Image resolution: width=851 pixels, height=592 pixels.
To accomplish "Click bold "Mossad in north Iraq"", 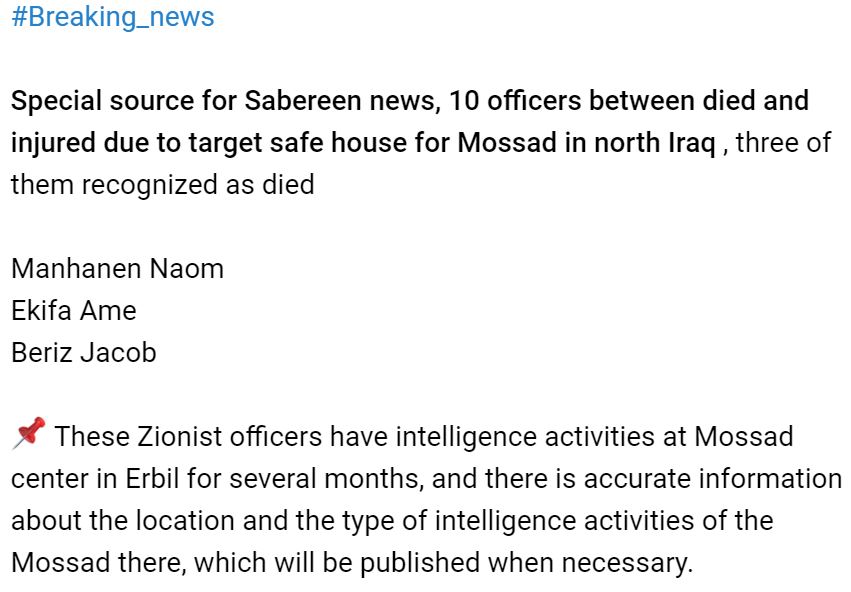I will pyautogui.click(x=586, y=143).
